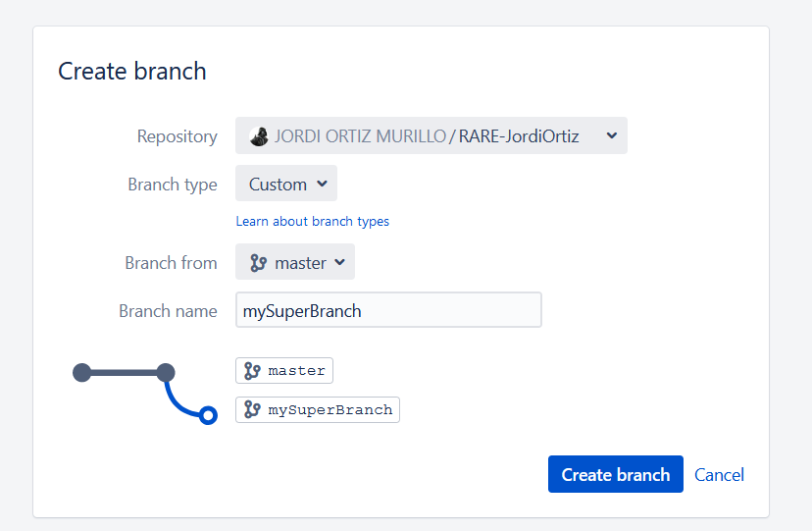Screen dimensions: 812x531
Task: Expand the Repository dropdown chevron
Action: point(611,135)
